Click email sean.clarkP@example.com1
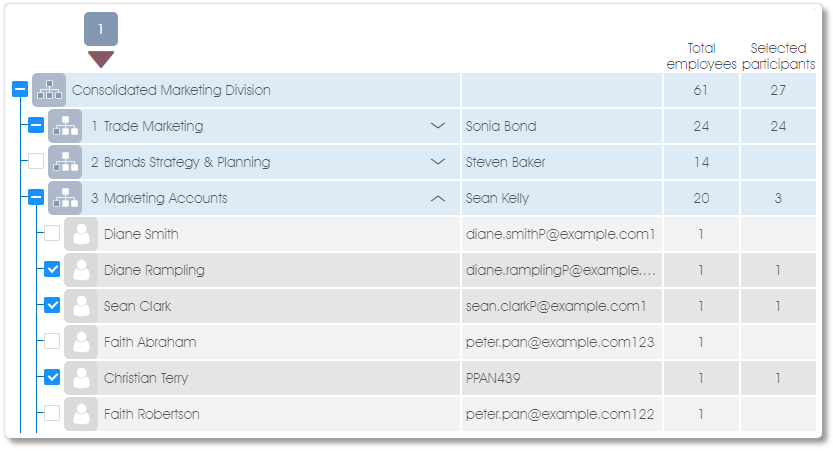The width and height of the screenshot is (833, 451). coord(556,307)
